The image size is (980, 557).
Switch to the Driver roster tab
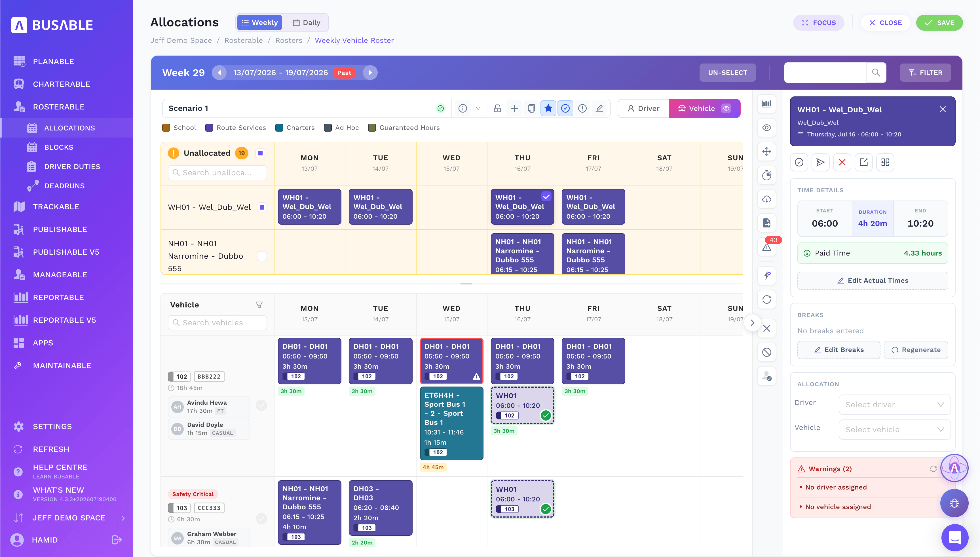pos(643,109)
